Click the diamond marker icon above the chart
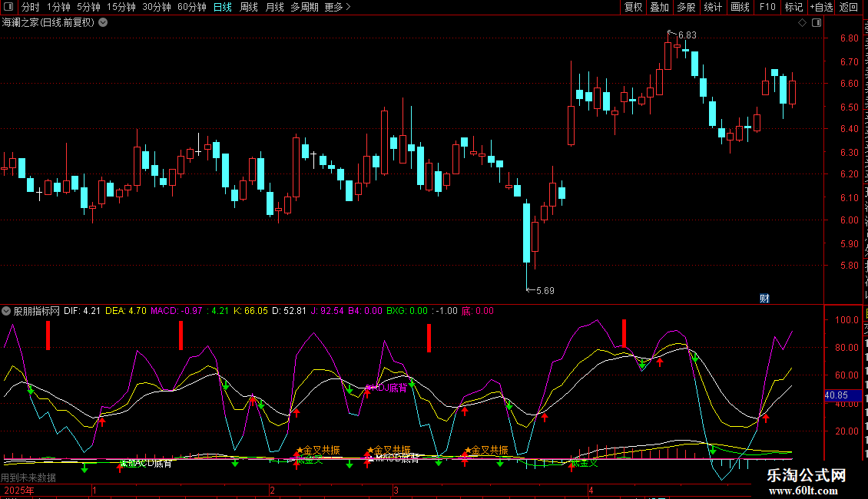This screenshot has width=868, height=499. tap(802, 23)
